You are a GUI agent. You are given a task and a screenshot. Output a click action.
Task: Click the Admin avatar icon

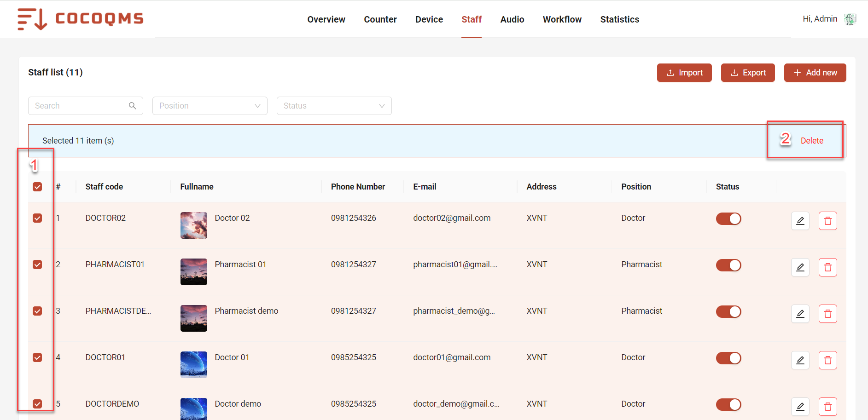pos(850,19)
